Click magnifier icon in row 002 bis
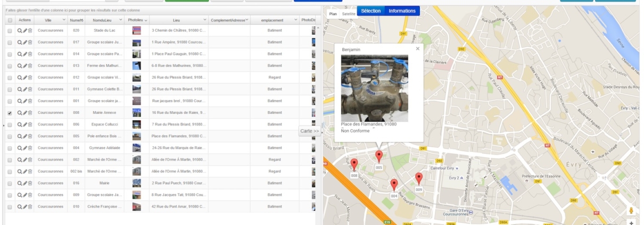This screenshot has width=644, height=225. (x=20, y=171)
